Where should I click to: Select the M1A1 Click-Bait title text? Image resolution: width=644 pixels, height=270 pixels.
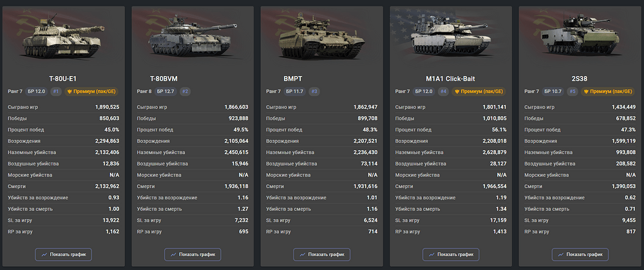(451, 79)
